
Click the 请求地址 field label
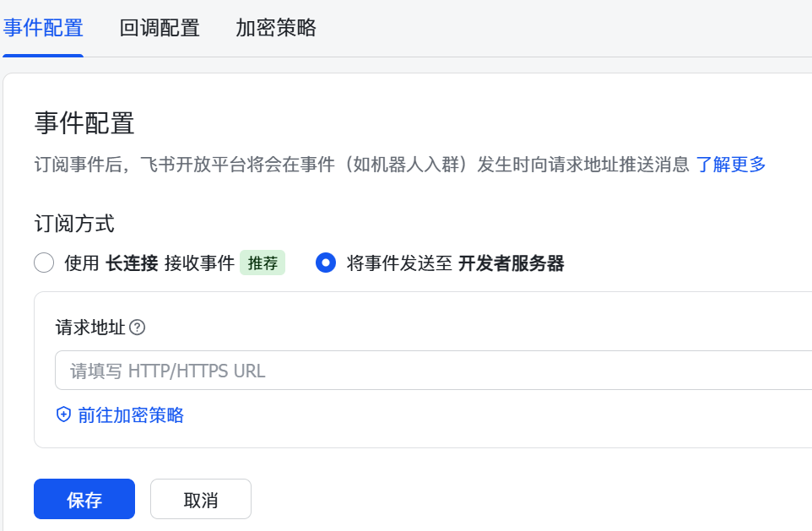pos(90,328)
